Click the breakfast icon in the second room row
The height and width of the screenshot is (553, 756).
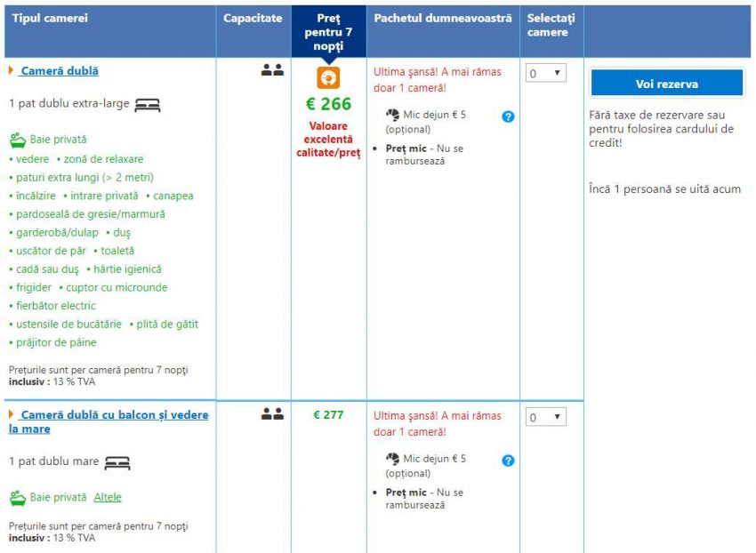pyautogui.click(x=392, y=459)
